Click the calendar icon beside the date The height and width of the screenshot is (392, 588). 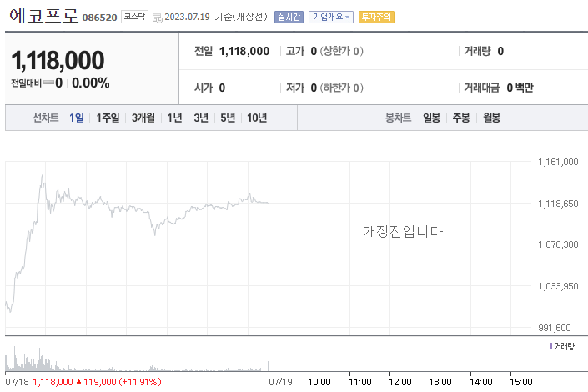pyautogui.click(x=157, y=17)
